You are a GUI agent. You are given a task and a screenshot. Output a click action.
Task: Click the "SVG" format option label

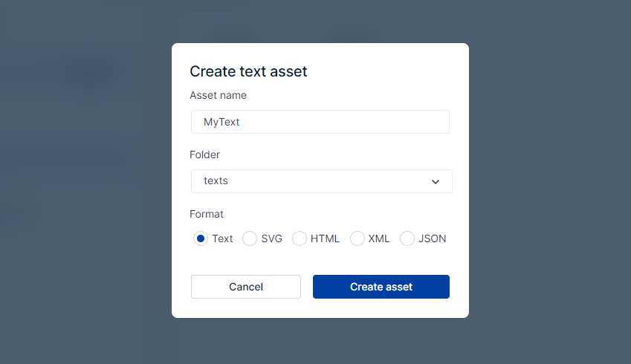click(x=272, y=238)
